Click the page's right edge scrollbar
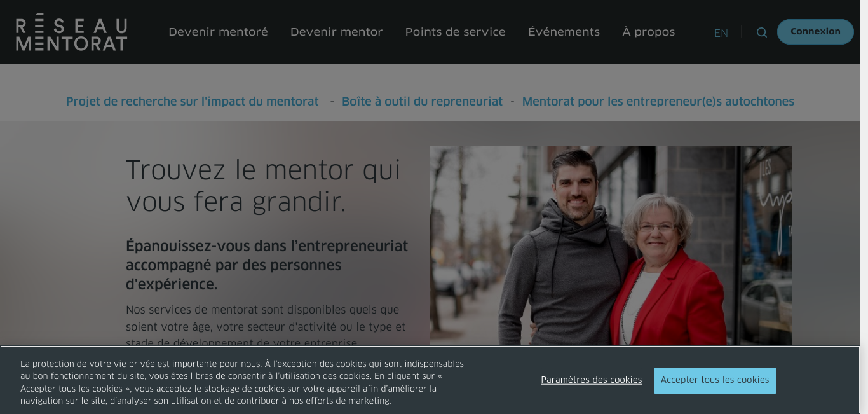This screenshot has height=414, width=868. 864,207
